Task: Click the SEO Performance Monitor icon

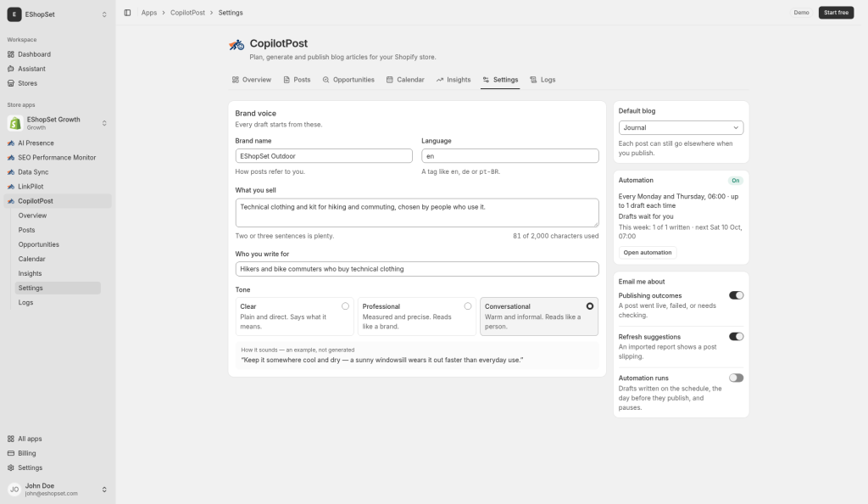Action: click(x=10, y=157)
